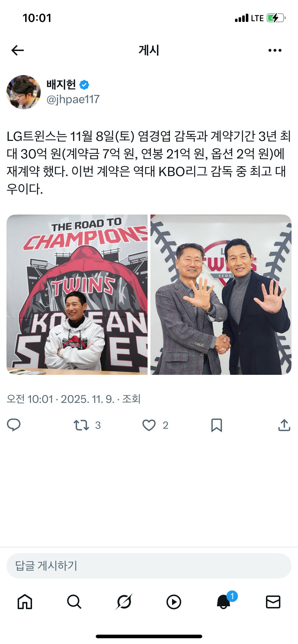Open the Grok tab icon
Screen dimensions: 298x644
tap(124, 602)
